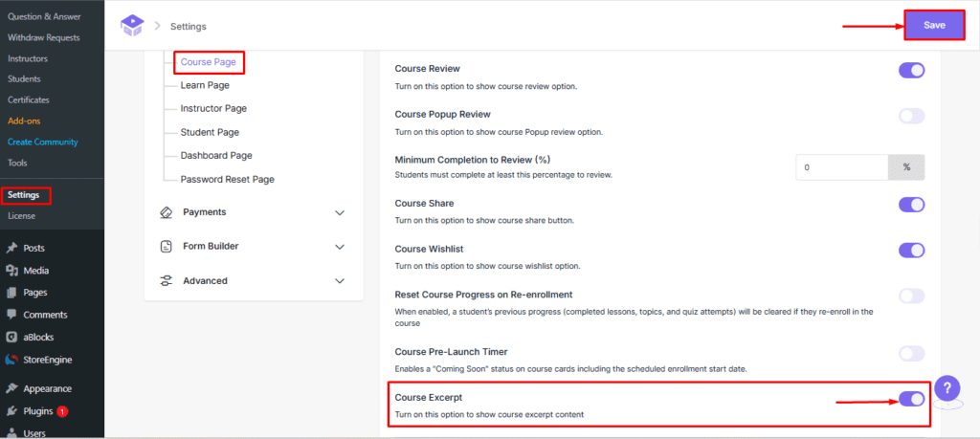Expand the Form Builder section chevron
The width and height of the screenshot is (980, 439).
[340, 247]
